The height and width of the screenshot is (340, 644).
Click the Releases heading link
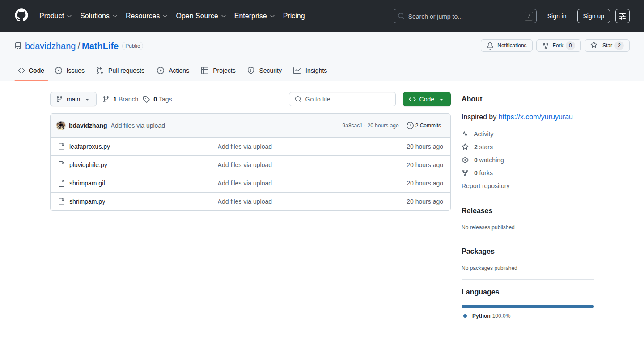tap(477, 210)
